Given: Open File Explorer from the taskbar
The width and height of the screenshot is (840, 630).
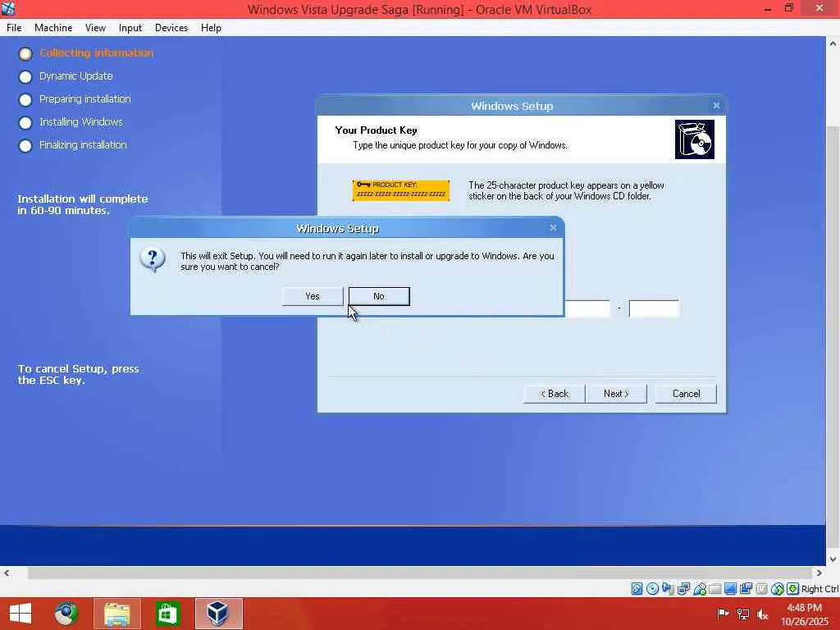Looking at the screenshot, I should 117,614.
